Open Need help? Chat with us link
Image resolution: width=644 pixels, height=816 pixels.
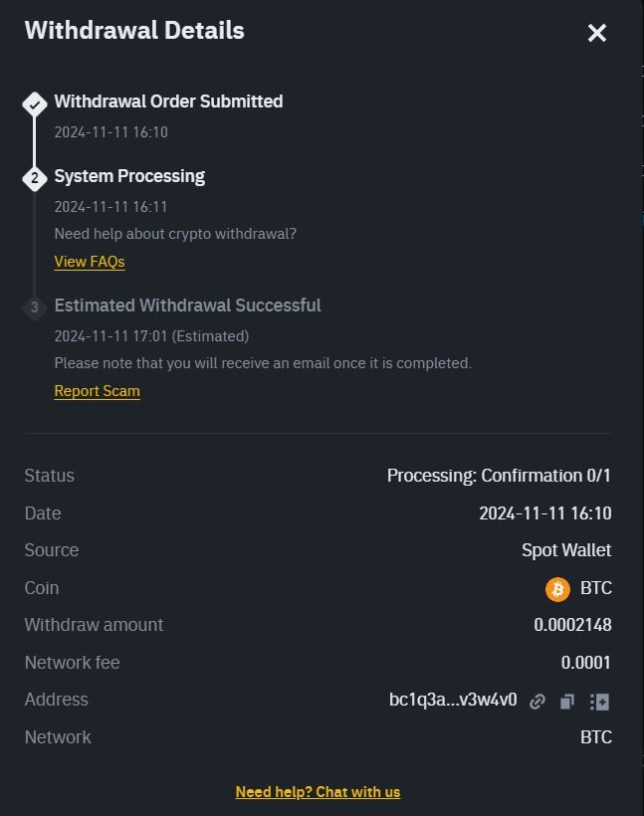tap(319, 792)
